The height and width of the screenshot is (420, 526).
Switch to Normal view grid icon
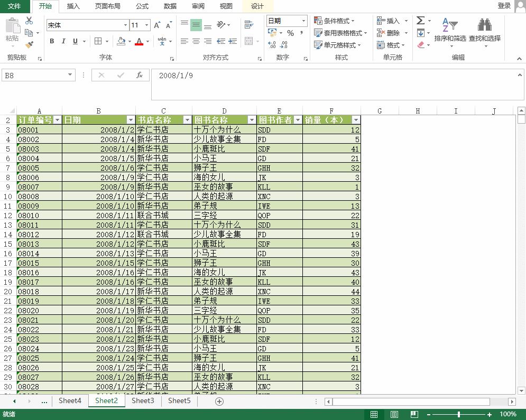point(374,414)
